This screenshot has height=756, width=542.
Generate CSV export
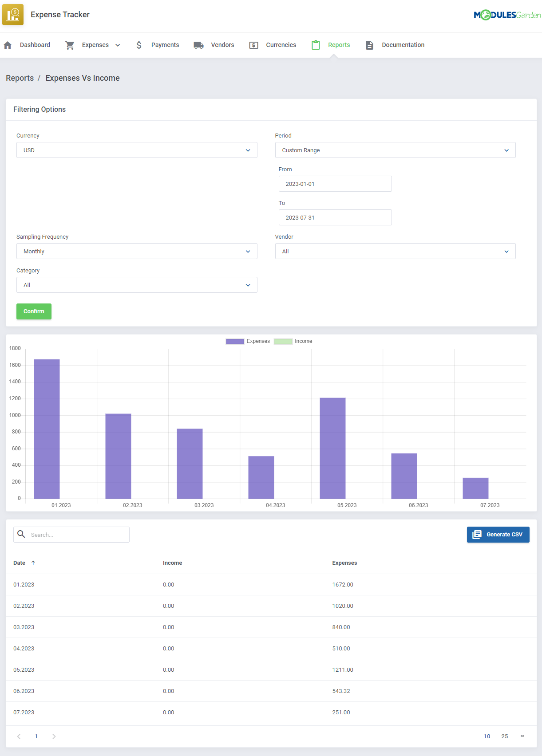click(x=498, y=535)
